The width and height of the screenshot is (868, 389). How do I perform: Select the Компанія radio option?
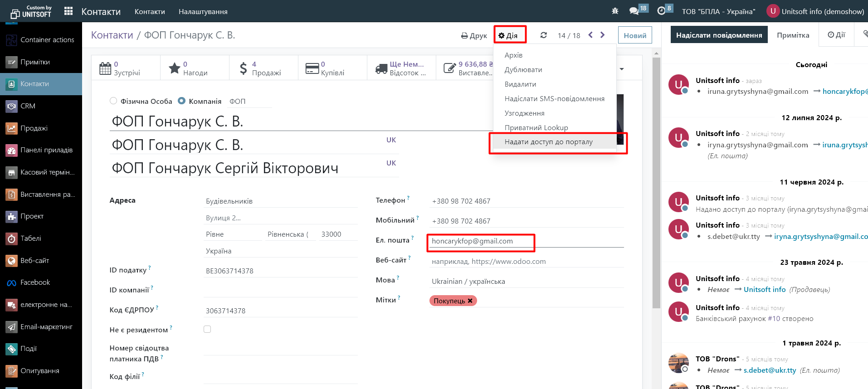click(182, 101)
